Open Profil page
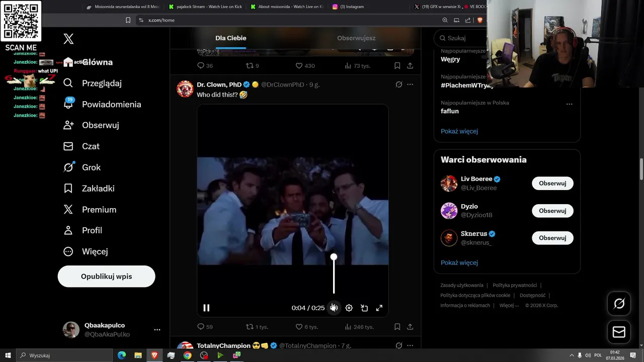644x362 pixels. point(83,230)
